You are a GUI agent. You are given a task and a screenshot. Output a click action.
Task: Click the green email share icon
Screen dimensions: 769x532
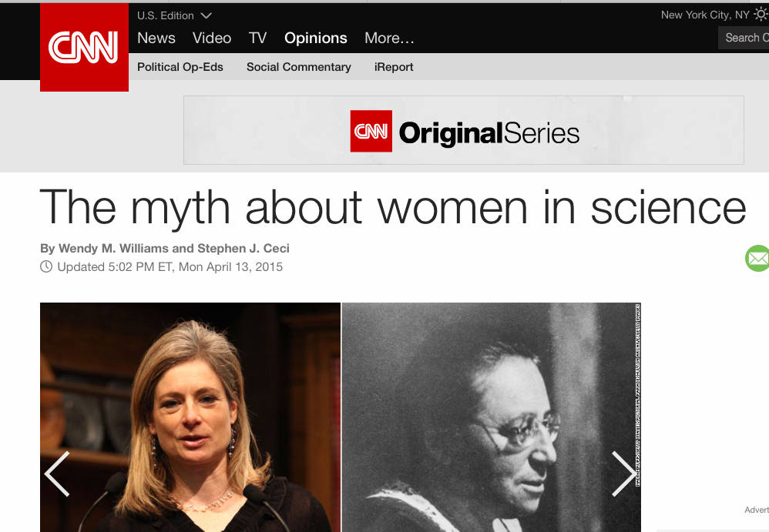[x=757, y=258]
